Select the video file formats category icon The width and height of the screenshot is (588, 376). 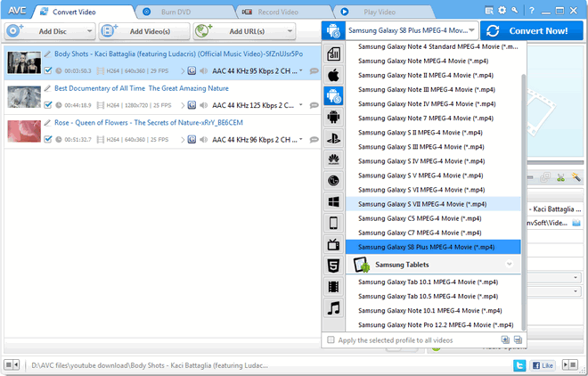[x=333, y=287]
